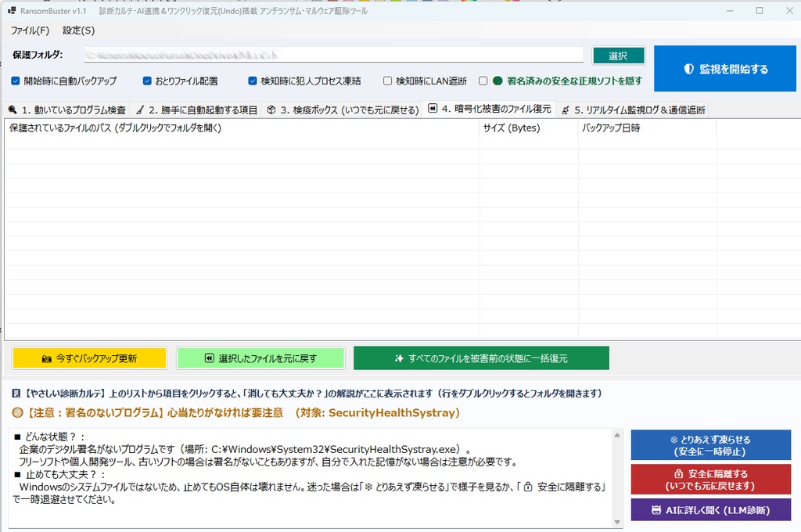801x532 pixels.
Task: Switch to 2. 勝手に自動起動する項目 tab
Action: coord(196,110)
